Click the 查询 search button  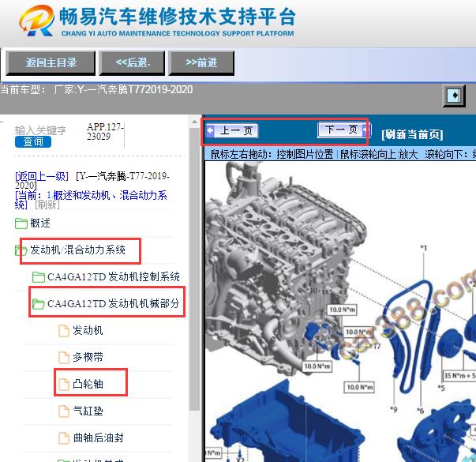[x=33, y=142]
